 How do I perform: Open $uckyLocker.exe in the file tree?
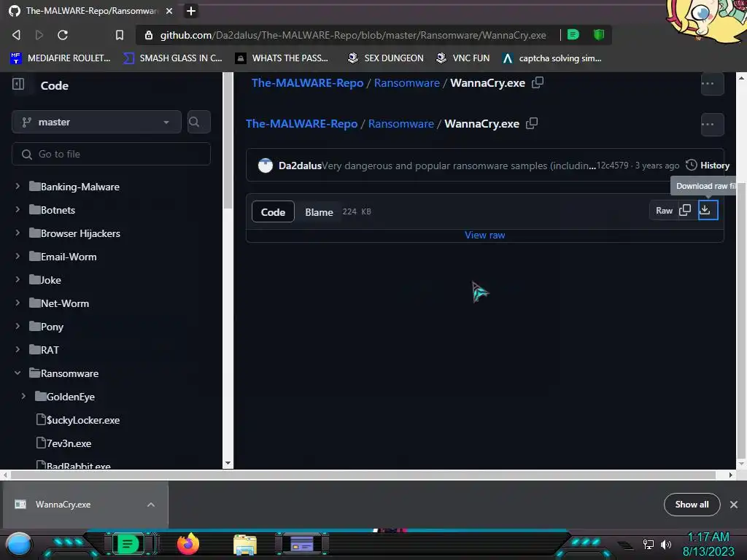click(83, 420)
